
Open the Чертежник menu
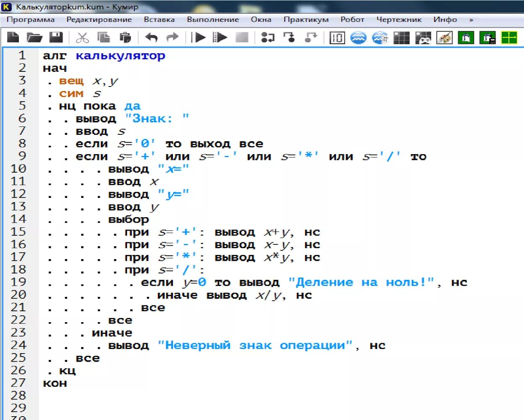coord(399,20)
